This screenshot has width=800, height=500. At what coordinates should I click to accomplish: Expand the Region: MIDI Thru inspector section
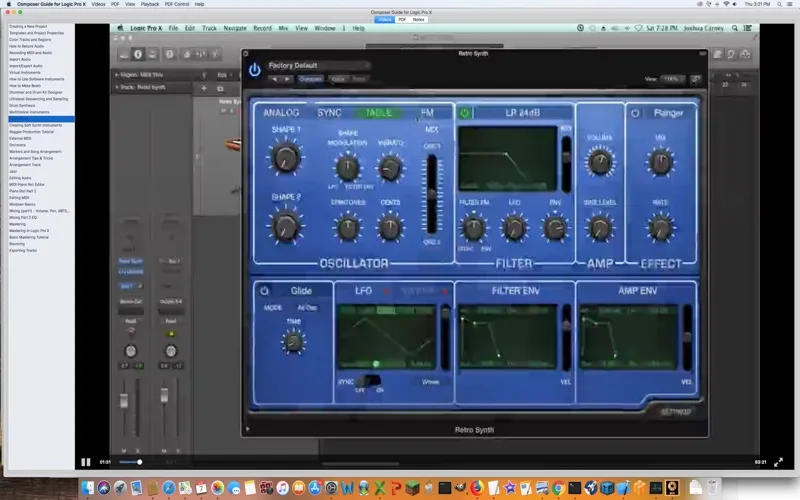[117, 74]
